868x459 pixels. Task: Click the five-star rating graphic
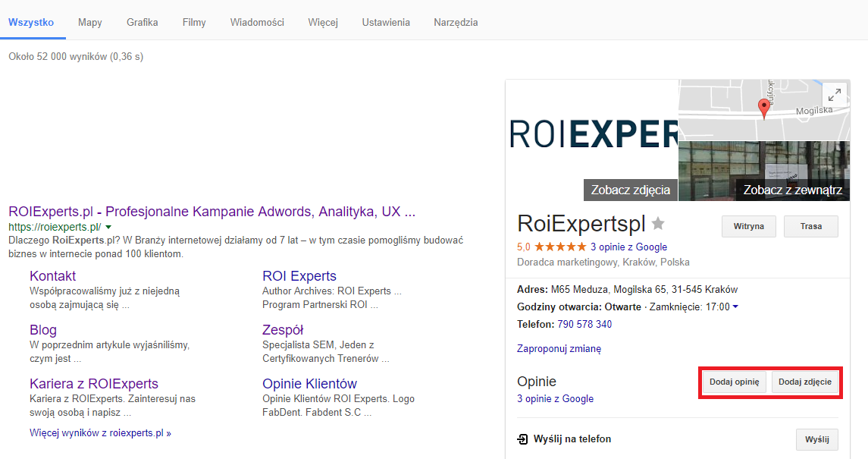pyautogui.click(x=560, y=247)
